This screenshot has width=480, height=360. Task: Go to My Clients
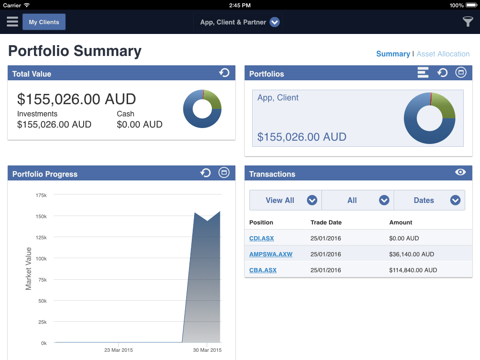point(44,22)
